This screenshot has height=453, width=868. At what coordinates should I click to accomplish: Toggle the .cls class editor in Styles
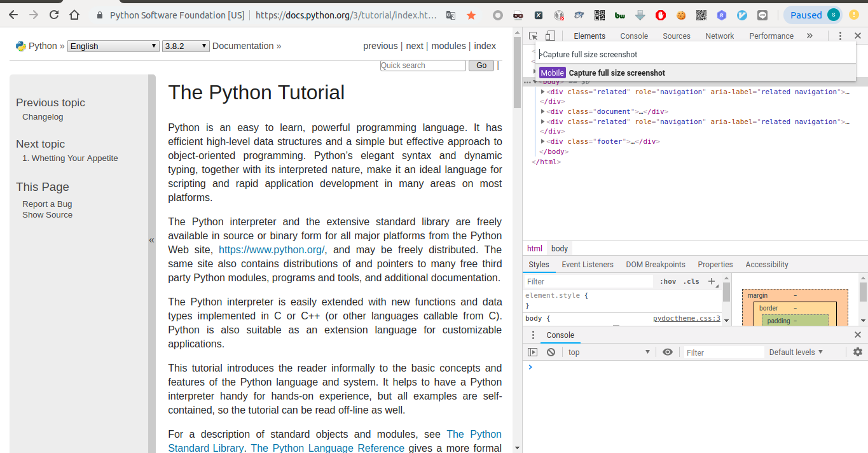pos(691,281)
